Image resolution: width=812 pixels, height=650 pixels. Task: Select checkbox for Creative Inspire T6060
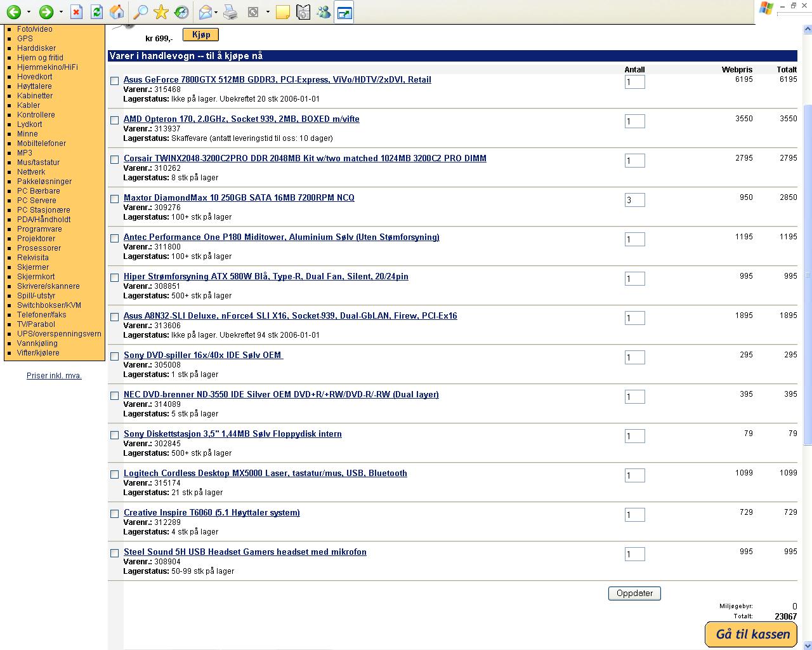pyautogui.click(x=115, y=514)
